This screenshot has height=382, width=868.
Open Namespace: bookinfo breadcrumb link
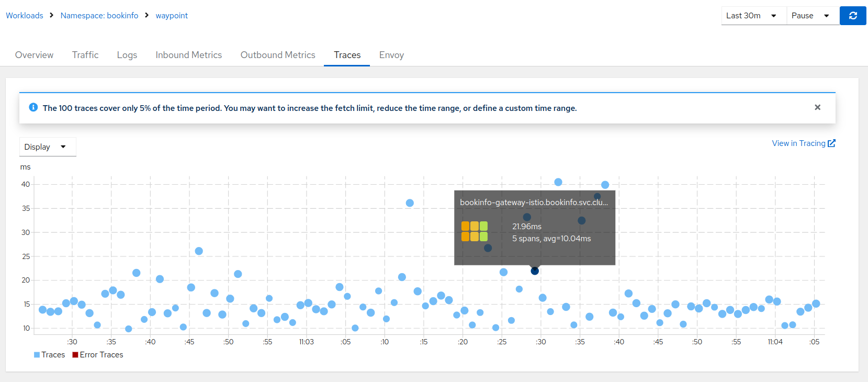(x=99, y=16)
